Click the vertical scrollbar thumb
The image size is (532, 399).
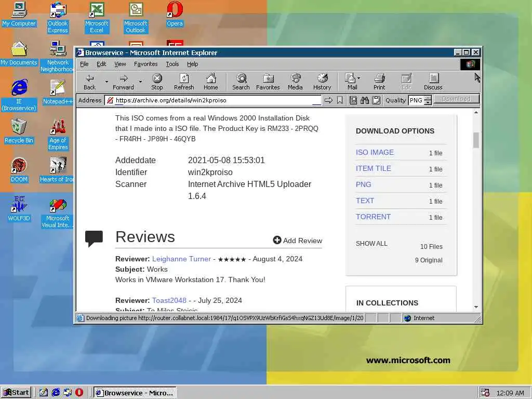point(476,140)
